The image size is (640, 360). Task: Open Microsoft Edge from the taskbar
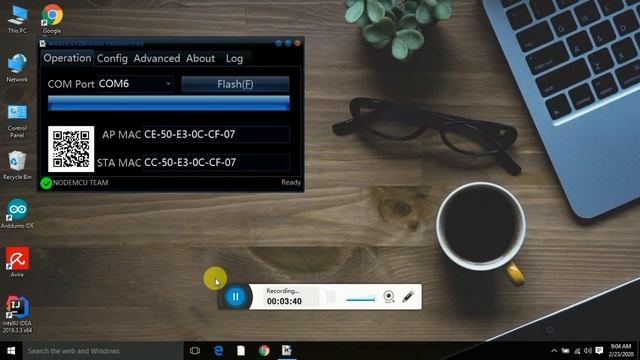(218, 351)
